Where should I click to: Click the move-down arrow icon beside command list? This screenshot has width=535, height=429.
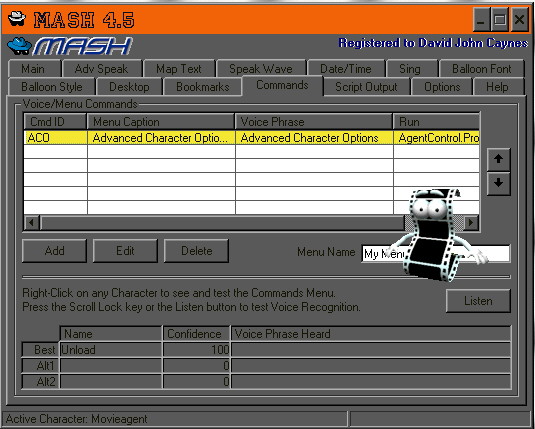click(498, 183)
